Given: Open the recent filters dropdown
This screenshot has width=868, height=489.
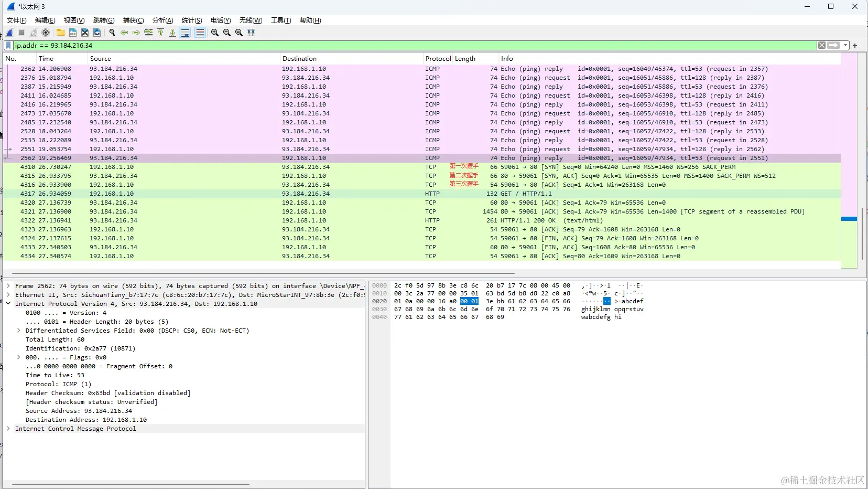Looking at the screenshot, I should click(845, 46).
